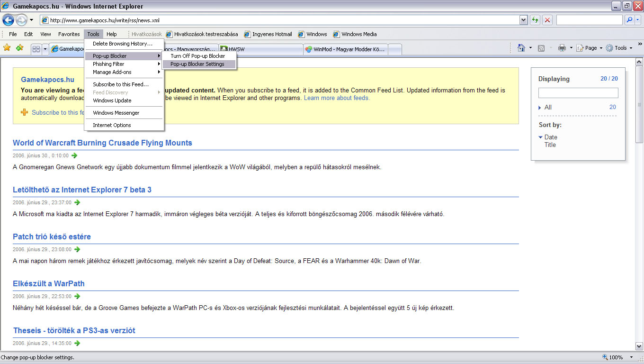The height and width of the screenshot is (364, 644).
Task: Open Elkészült a WarPath article
Action: (x=49, y=283)
